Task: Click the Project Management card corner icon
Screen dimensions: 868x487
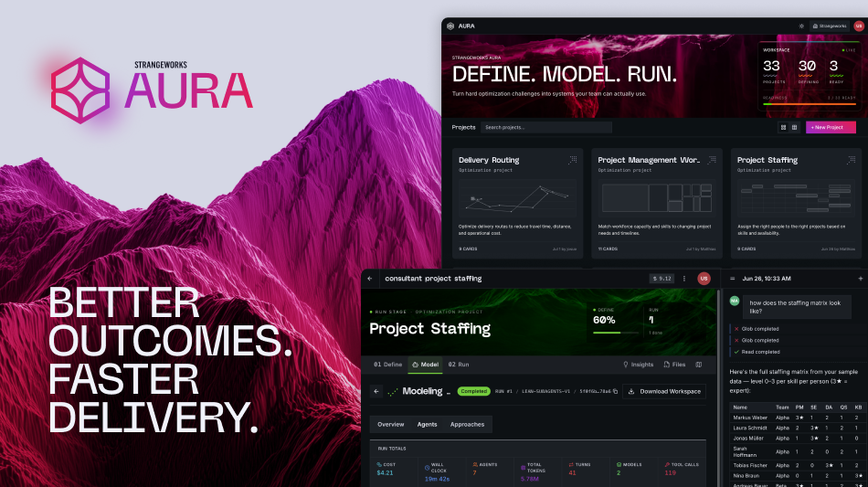Action: pyautogui.click(x=712, y=160)
